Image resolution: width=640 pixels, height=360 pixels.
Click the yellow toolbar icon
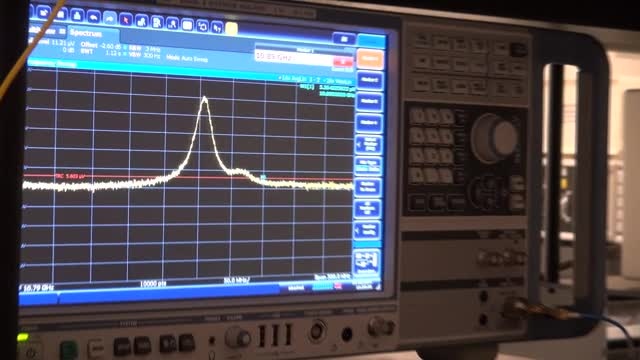(231, 29)
